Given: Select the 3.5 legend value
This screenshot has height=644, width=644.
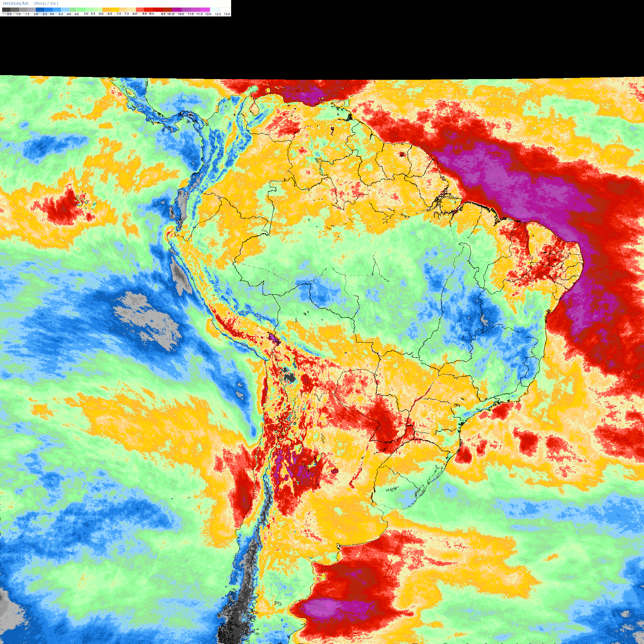Looking at the screenshot, I should click(x=61, y=14).
